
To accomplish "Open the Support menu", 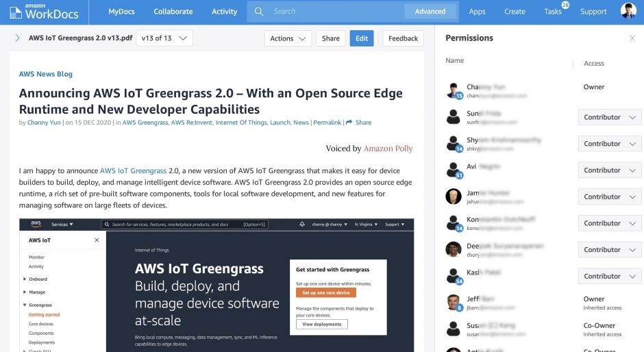I will click(x=593, y=12).
